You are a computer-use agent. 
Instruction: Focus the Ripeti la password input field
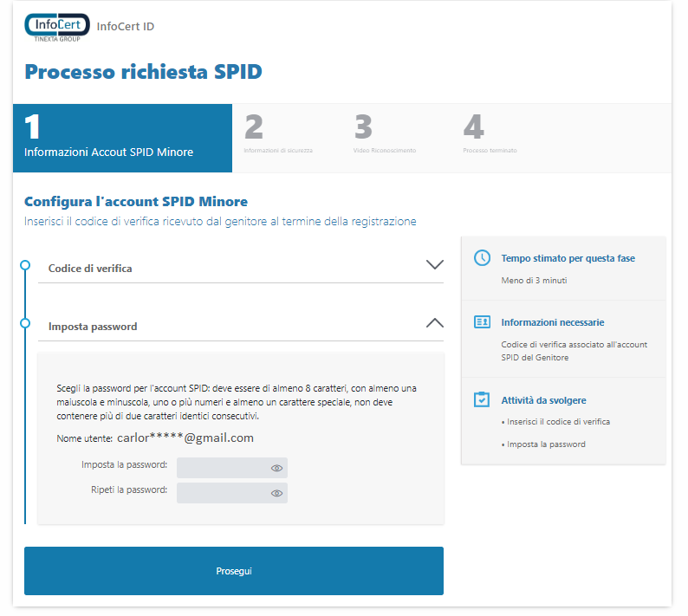[222, 493]
